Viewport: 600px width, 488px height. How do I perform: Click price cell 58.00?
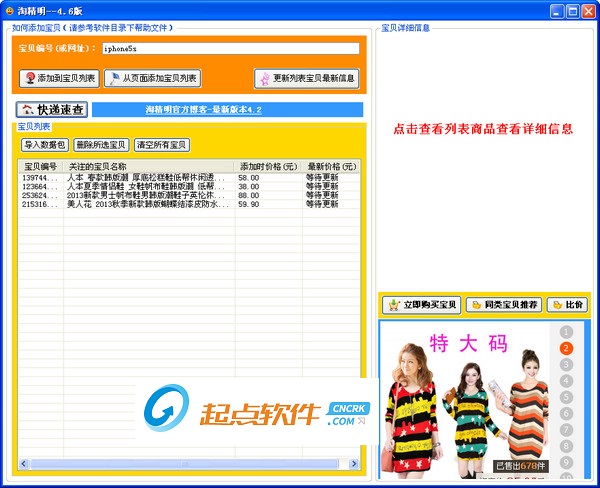248,178
